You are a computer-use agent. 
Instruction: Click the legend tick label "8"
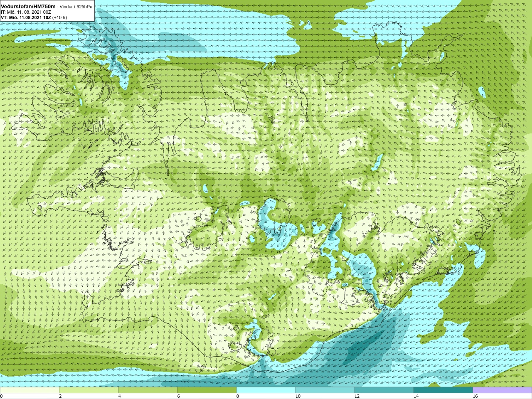pyautogui.click(x=237, y=396)
